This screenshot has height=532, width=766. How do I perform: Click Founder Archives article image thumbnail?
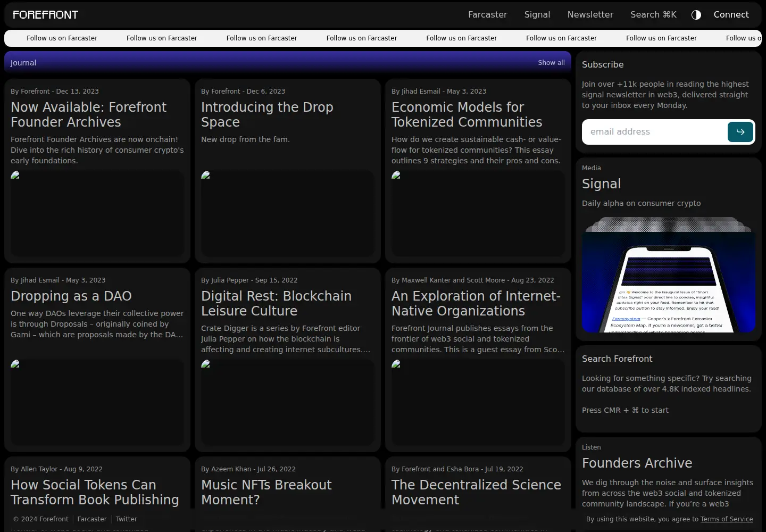tap(97, 213)
